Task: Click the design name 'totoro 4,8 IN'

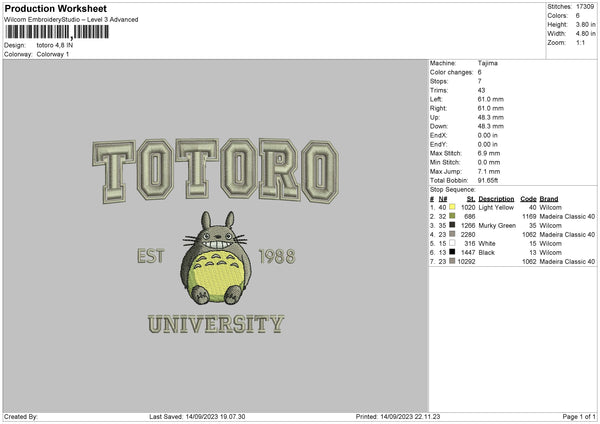Action: click(55, 45)
